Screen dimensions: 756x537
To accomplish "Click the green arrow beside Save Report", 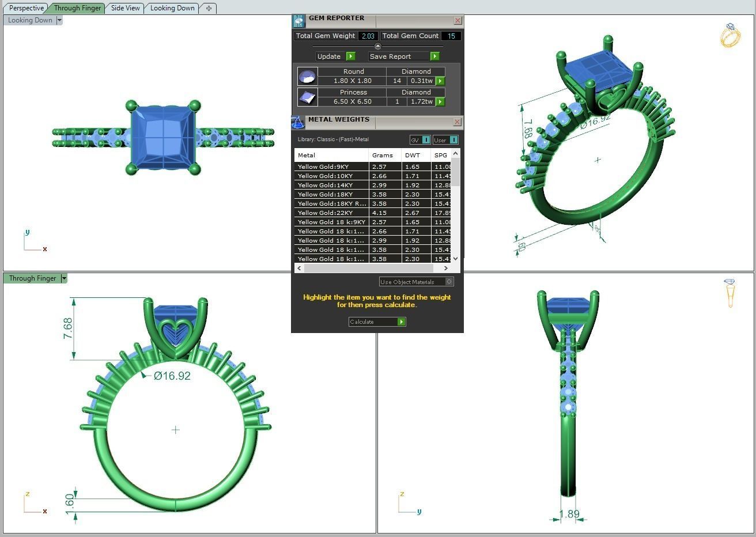I will pos(435,56).
